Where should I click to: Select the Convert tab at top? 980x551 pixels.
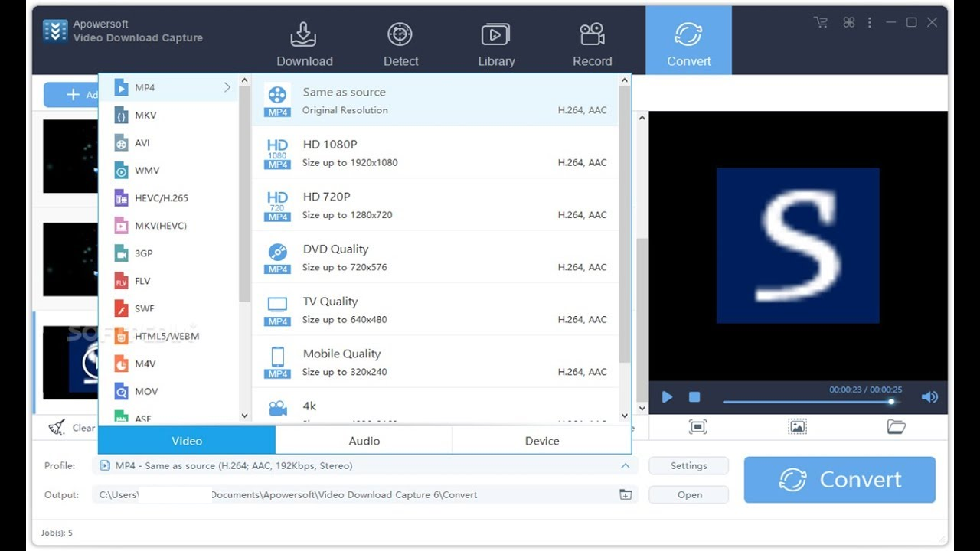click(688, 41)
